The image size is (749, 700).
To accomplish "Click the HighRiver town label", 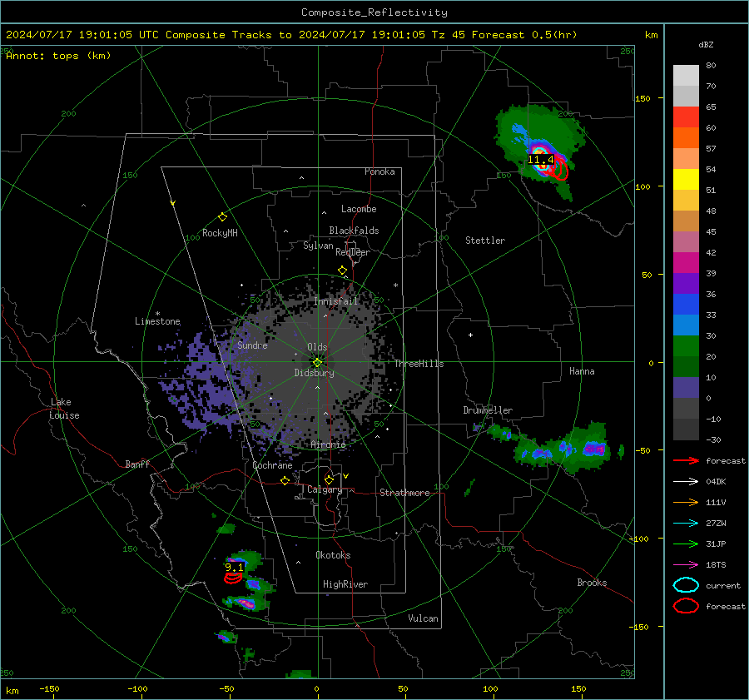I will [345, 584].
